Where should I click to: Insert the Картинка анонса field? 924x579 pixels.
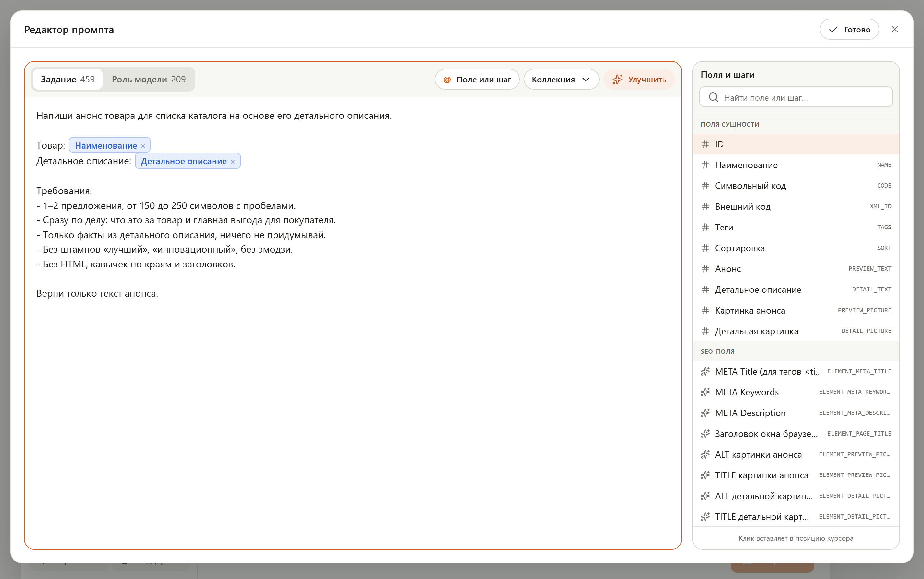[x=796, y=311]
